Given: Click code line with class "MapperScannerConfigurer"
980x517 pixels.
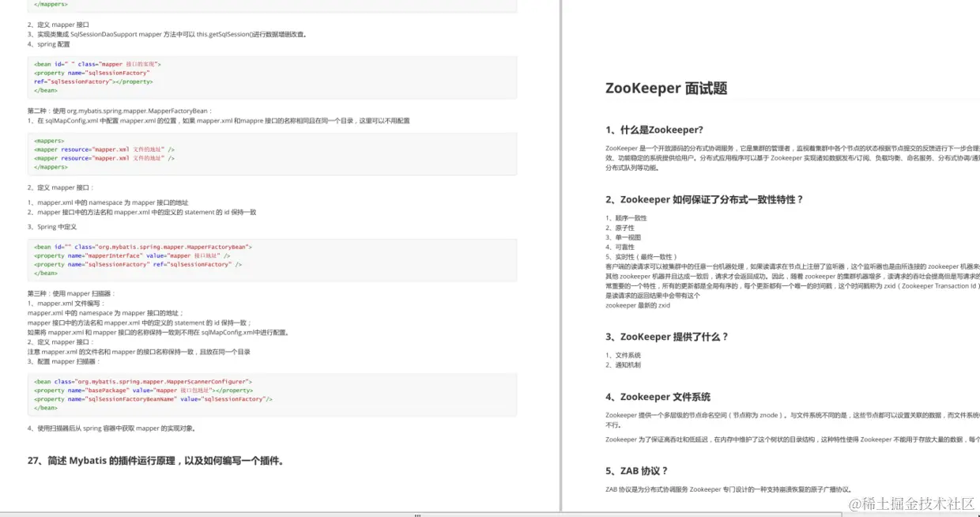Looking at the screenshot, I should pos(143,381).
